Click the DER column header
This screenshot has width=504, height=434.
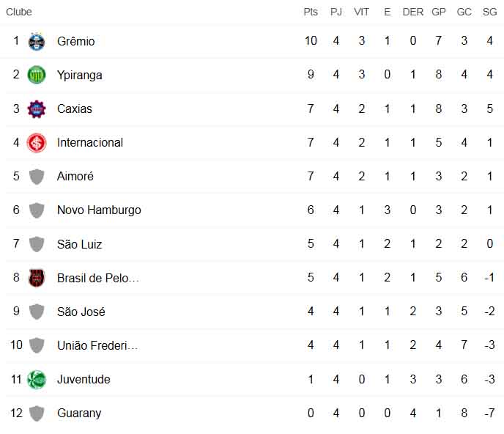[412, 12]
